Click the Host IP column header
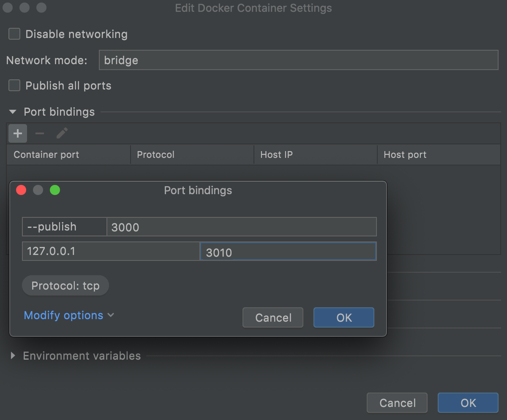Viewport: 507px width, 420px height. pos(276,154)
